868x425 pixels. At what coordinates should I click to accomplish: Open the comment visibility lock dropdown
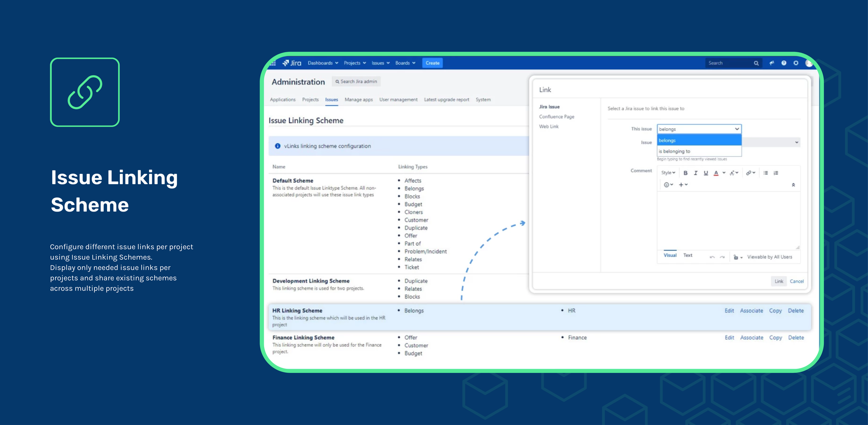(x=738, y=257)
